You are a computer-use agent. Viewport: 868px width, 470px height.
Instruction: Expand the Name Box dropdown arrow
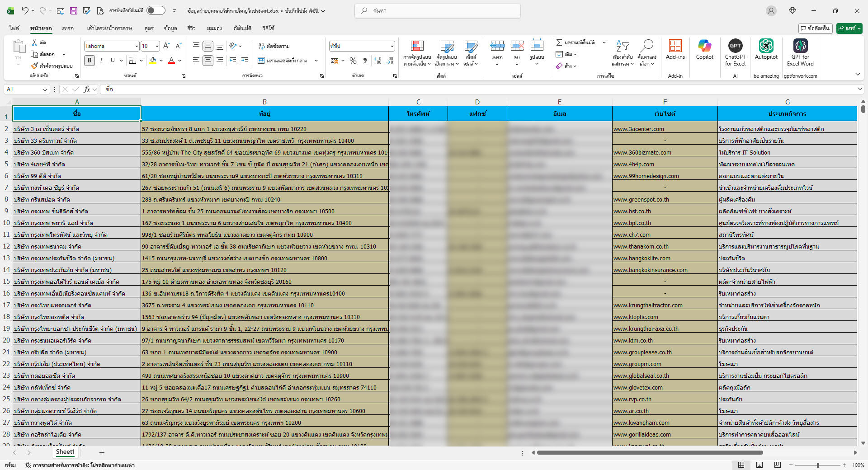point(45,89)
